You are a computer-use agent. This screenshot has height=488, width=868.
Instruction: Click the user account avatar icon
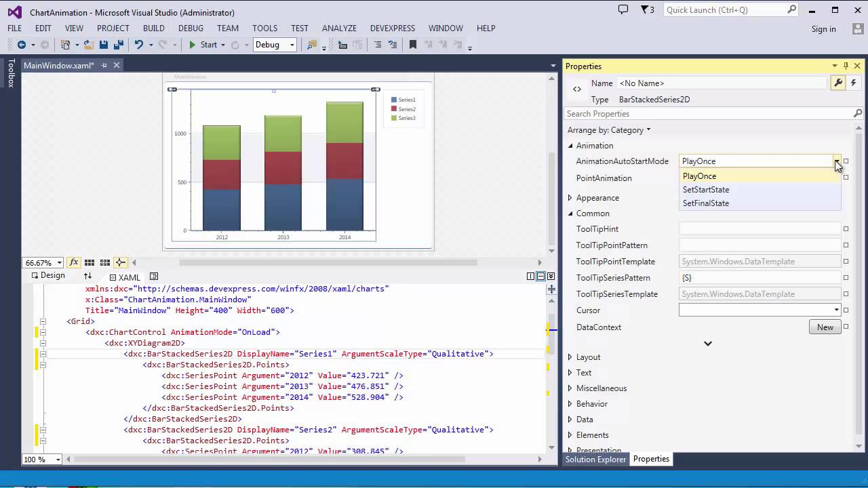click(x=857, y=28)
